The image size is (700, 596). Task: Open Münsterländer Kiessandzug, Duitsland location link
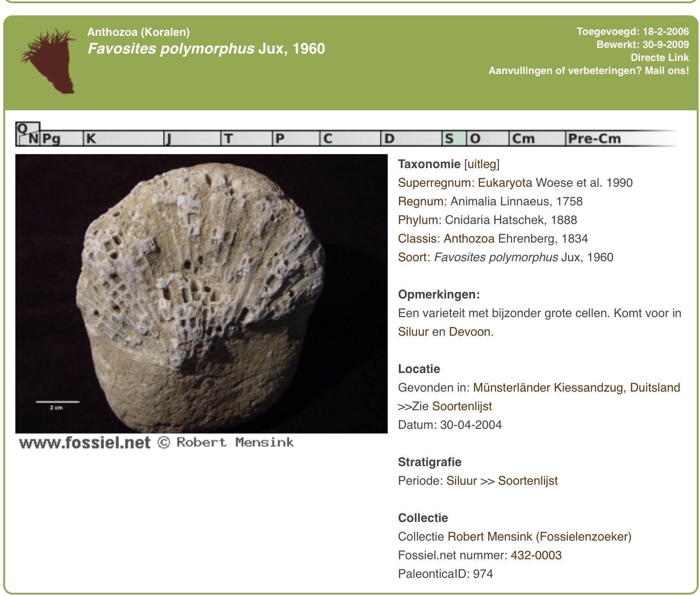tap(576, 388)
